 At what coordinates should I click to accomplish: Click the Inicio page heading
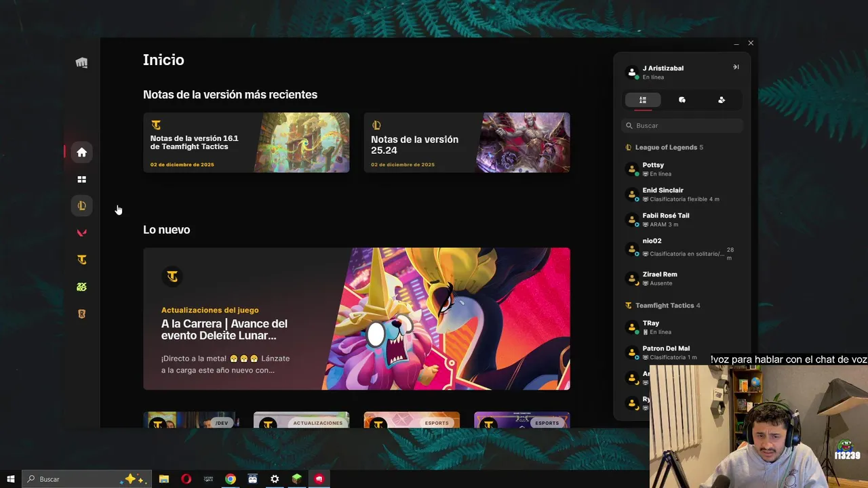coord(163,60)
